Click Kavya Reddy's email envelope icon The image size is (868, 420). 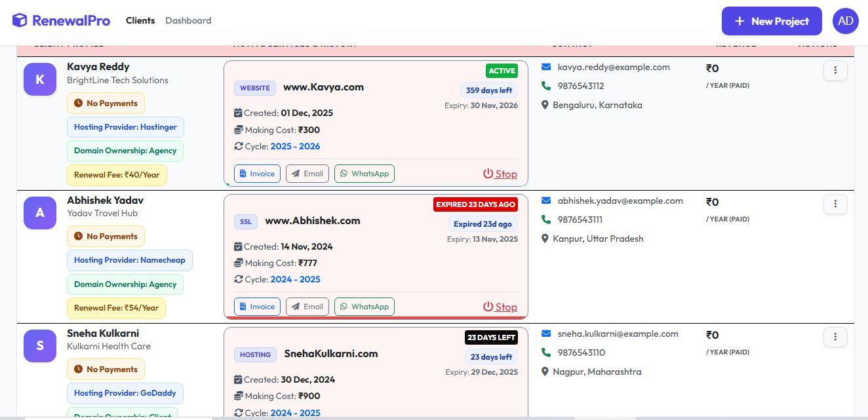click(546, 67)
